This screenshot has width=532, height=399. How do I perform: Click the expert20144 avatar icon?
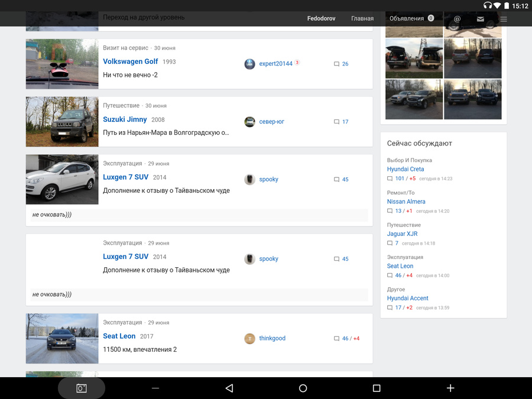click(x=249, y=64)
